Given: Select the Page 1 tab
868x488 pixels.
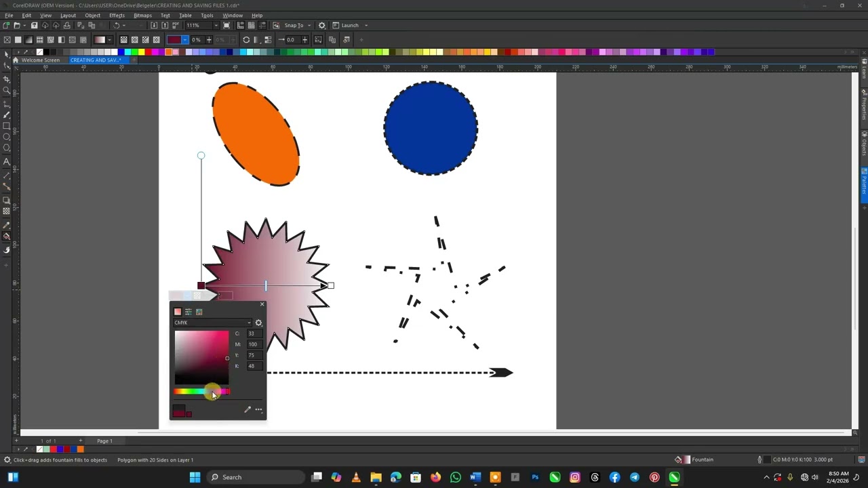Looking at the screenshot, I should coord(104,441).
